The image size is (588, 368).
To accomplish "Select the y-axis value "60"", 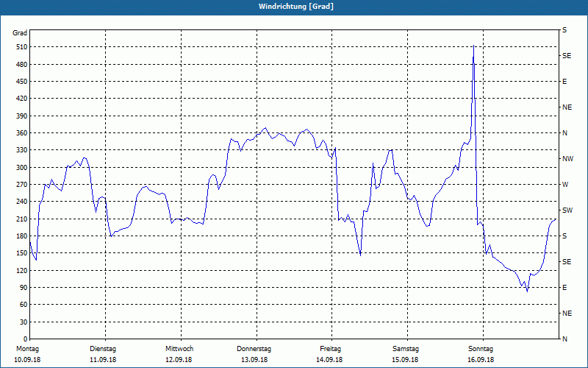I will pos(24,305).
